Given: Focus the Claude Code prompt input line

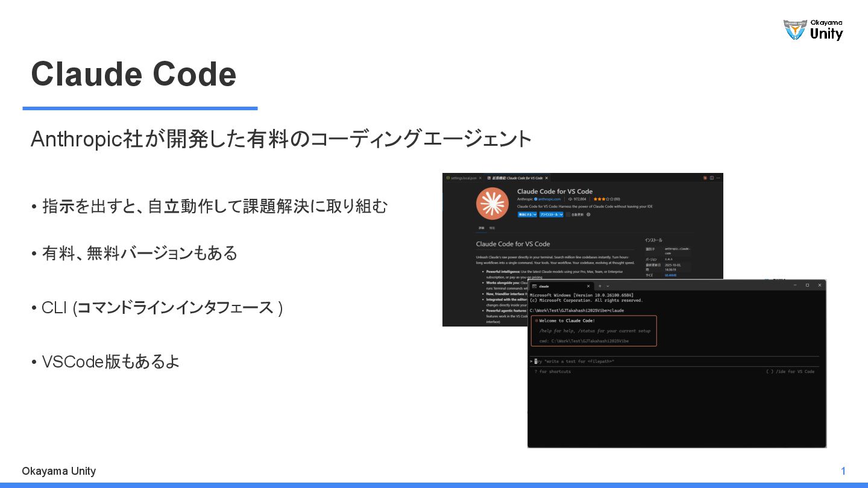Looking at the screenshot, I should click(x=674, y=361).
